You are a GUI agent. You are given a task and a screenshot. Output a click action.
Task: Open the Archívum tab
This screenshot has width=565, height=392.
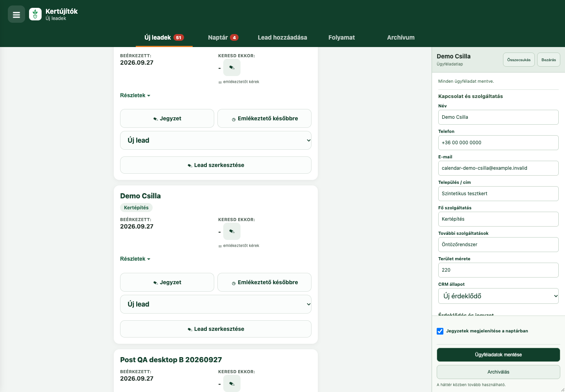point(401,38)
